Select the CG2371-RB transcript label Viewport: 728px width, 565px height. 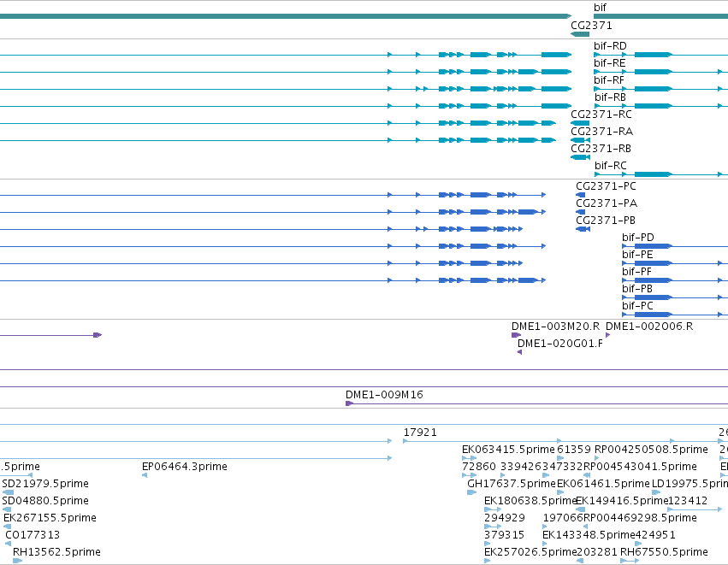coord(601,149)
